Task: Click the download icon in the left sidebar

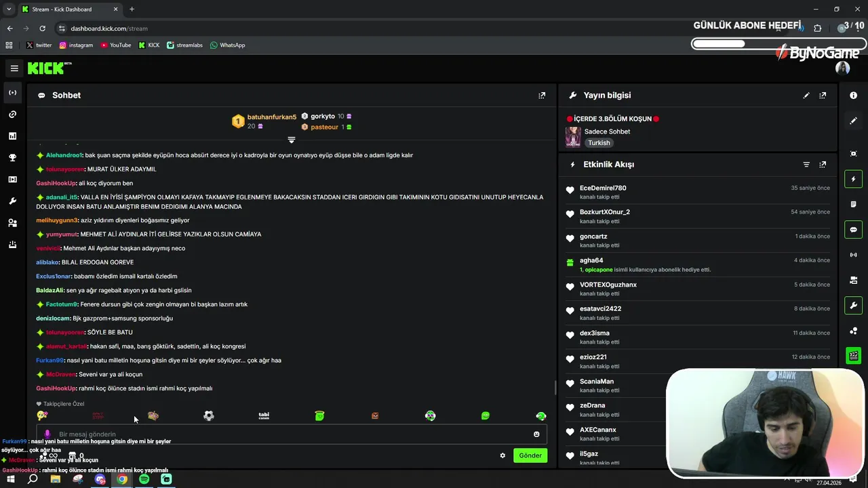Action: tap(12, 245)
